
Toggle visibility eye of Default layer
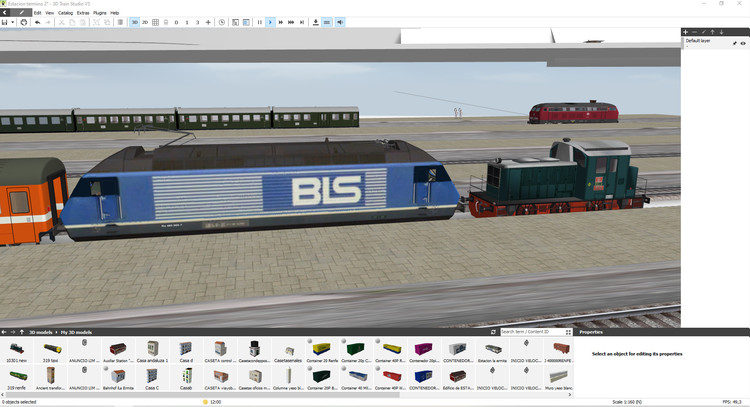pos(743,44)
